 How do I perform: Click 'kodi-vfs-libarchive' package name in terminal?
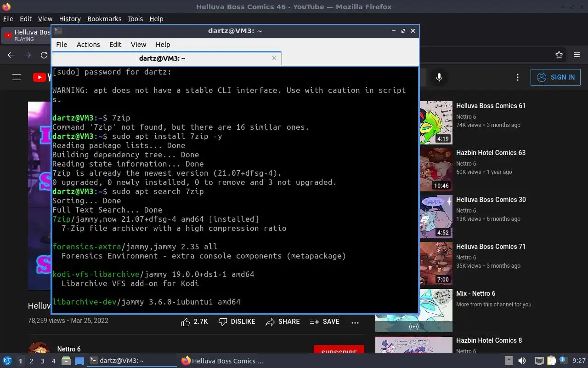[96, 274]
